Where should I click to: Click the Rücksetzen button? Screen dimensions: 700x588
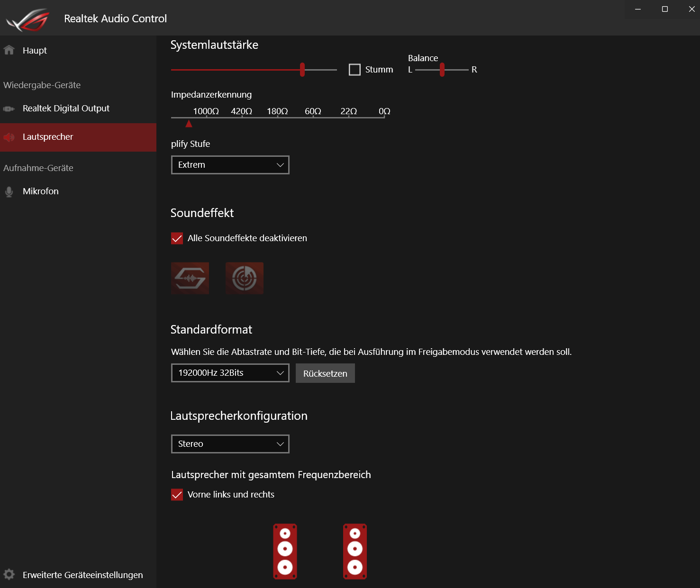pos(325,373)
